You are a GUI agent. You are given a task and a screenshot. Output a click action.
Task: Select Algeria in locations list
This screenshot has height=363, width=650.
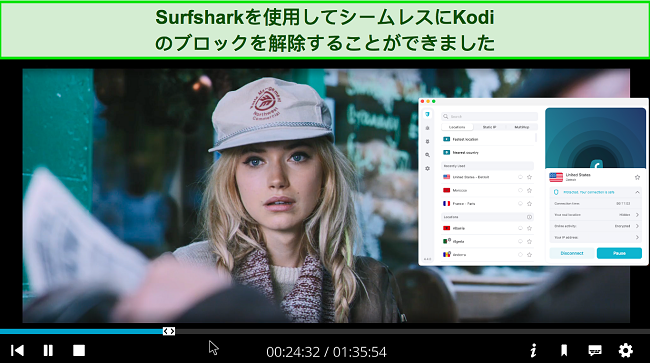488,241
